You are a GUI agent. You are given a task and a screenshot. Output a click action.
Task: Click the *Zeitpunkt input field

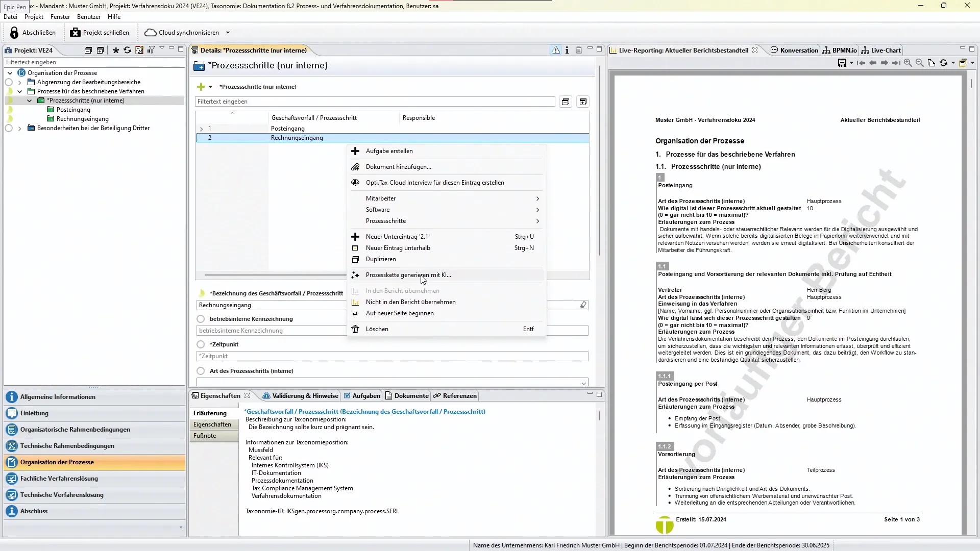tap(392, 356)
